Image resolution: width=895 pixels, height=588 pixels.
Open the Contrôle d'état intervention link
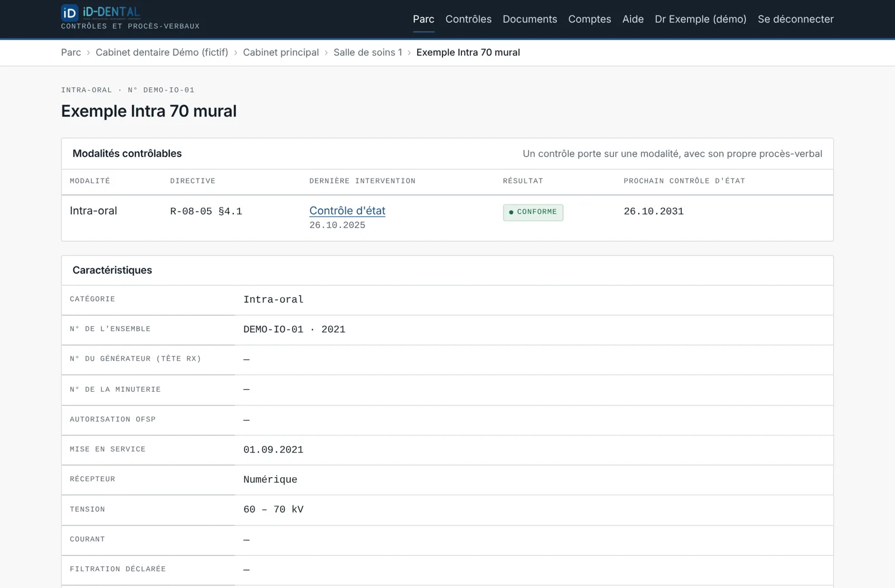(347, 211)
